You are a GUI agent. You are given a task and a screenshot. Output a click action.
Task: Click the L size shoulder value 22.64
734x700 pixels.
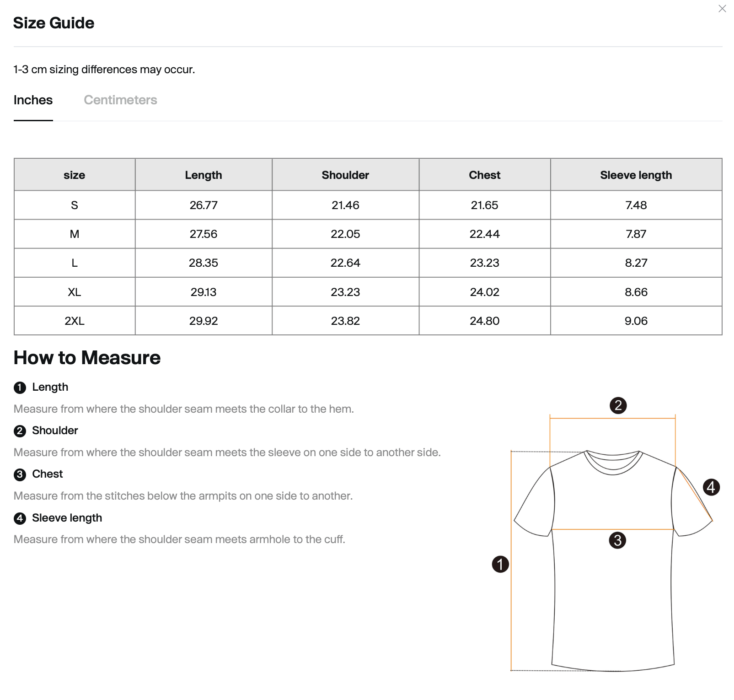(x=345, y=263)
